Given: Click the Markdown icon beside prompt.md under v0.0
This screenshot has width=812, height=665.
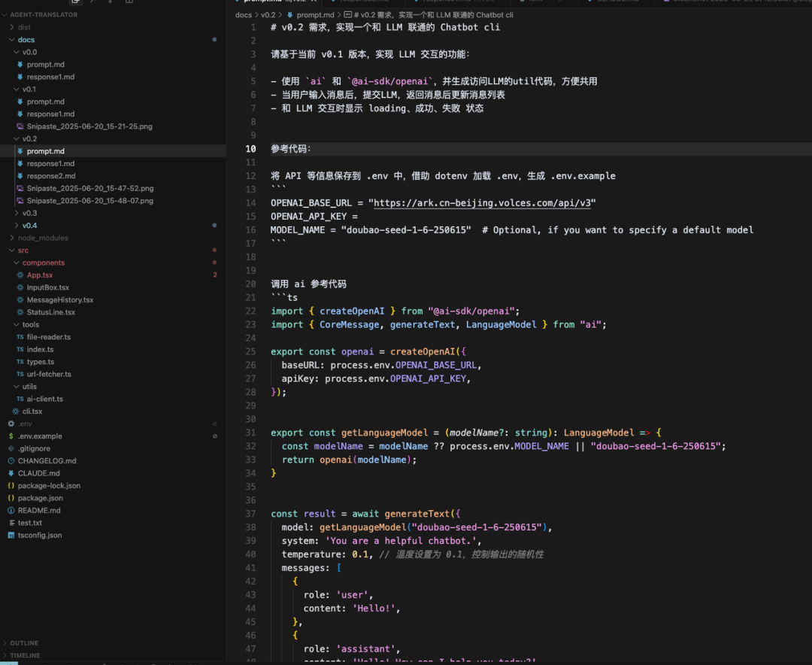Looking at the screenshot, I should pos(20,64).
